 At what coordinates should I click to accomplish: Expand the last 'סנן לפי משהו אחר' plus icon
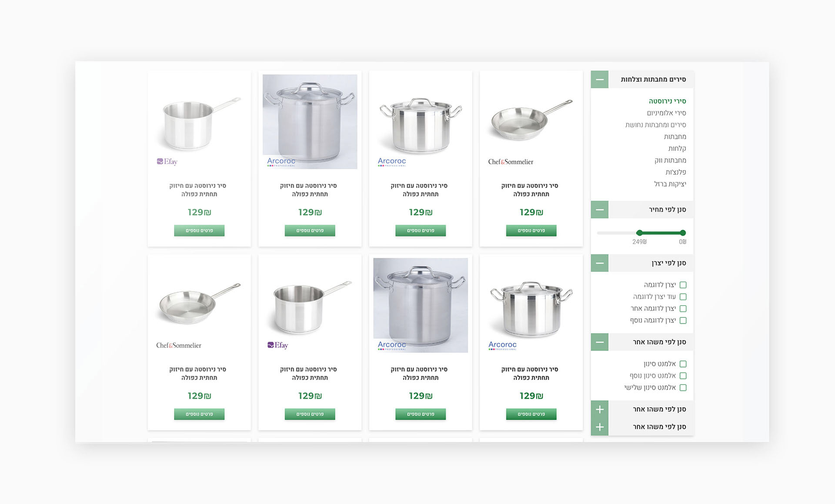[600, 427]
